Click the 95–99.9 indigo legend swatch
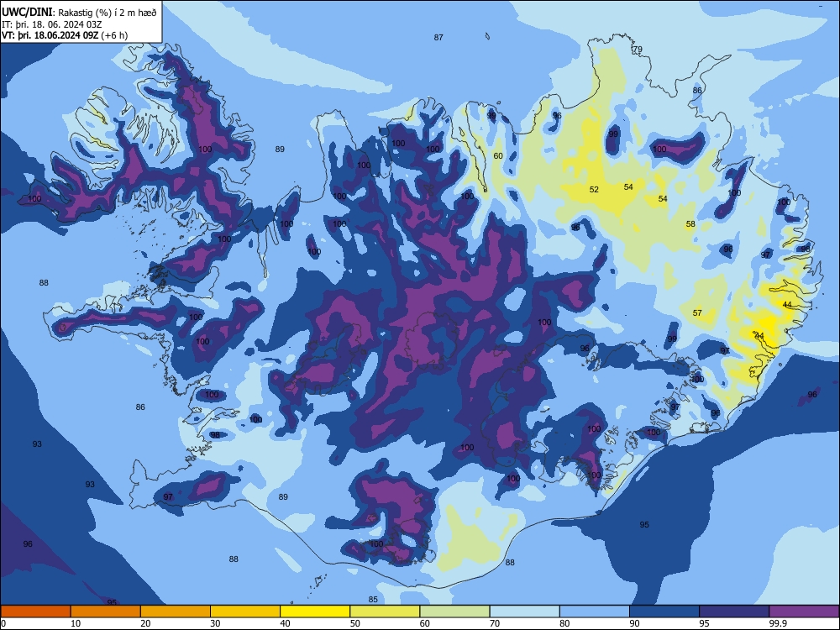Image resolution: width=840 pixels, height=630 pixels. [x=734, y=612]
